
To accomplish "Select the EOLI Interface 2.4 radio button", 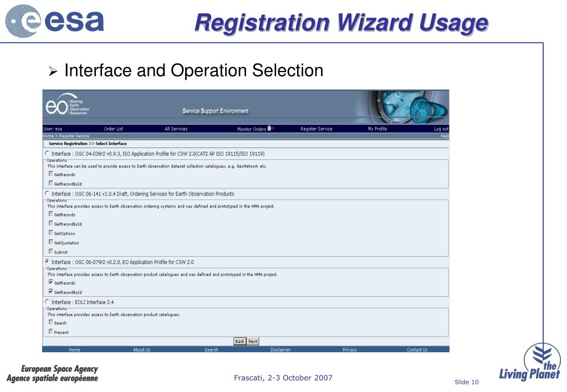I will (x=47, y=302).
